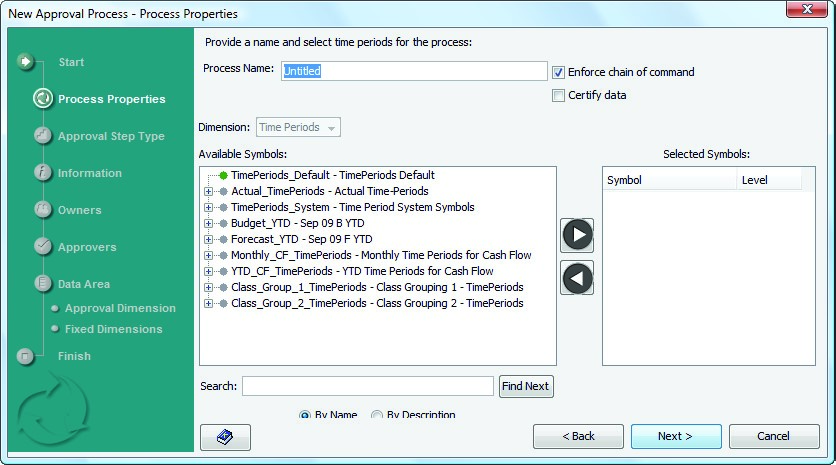Expand the YTD_CF_TimePeriods tree node

point(208,271)
